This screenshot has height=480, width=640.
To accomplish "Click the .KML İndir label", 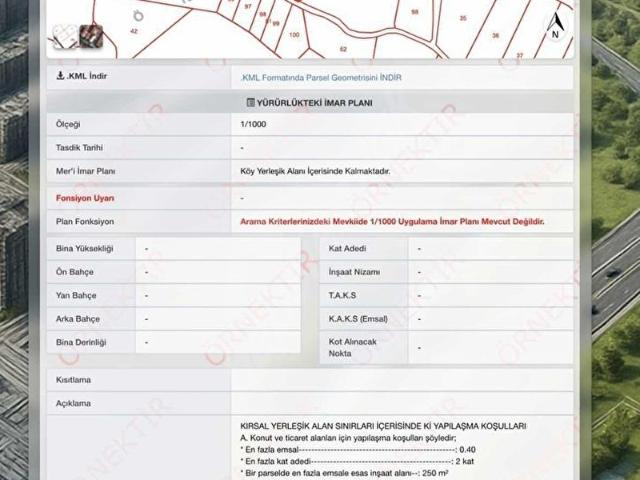I will tap(87, 76).
